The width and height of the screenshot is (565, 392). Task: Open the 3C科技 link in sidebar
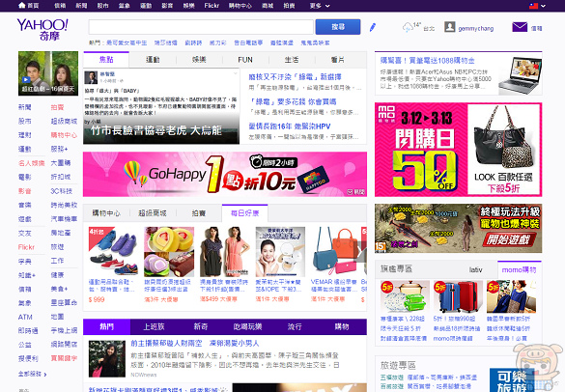coord(61,191)
